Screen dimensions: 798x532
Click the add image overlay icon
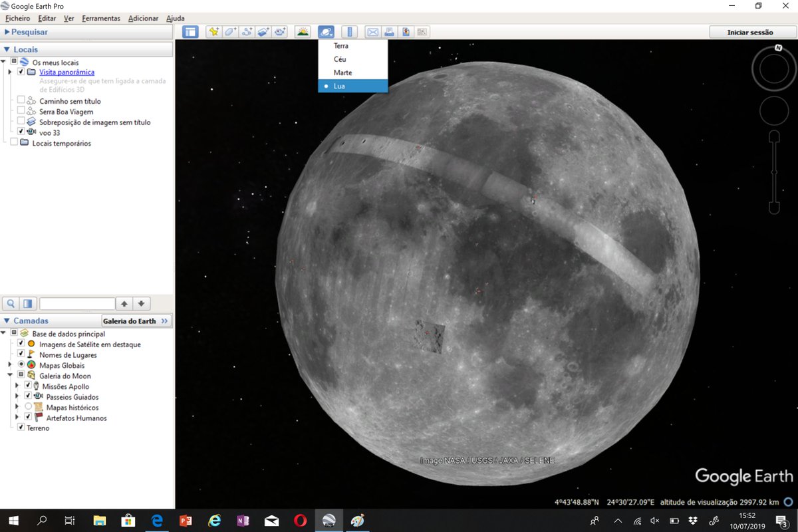click(263, 31)
